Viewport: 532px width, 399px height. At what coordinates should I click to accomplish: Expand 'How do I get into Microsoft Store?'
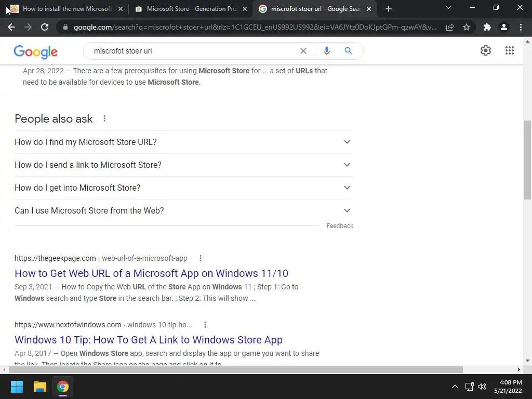[x=183, y=188]
